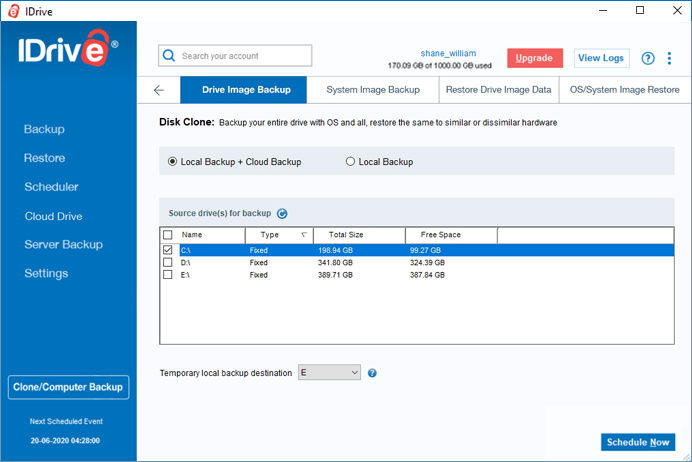Select the Local Backup radio option
Image resolution: width=692 pixels, height=462 pixels.
tap(380, 162)
